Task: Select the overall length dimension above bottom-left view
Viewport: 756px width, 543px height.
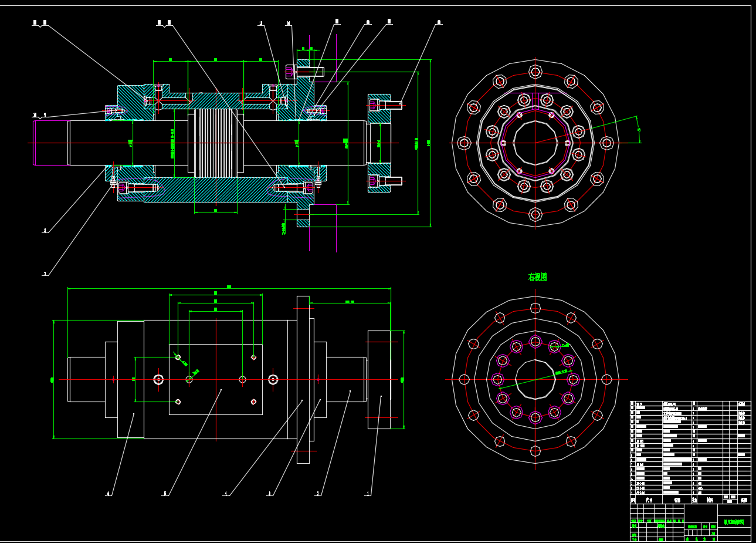Action: coord(229,288)
